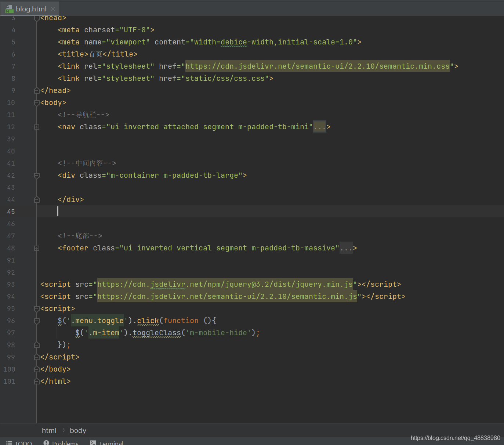
Task: Click fold end marker at closing html tag
Action: [37, 381]
